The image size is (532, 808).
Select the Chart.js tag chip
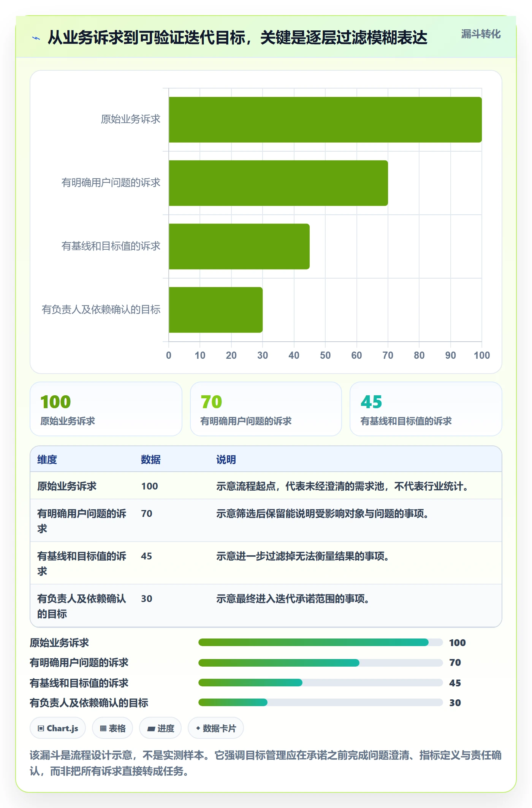coord(58,728)
